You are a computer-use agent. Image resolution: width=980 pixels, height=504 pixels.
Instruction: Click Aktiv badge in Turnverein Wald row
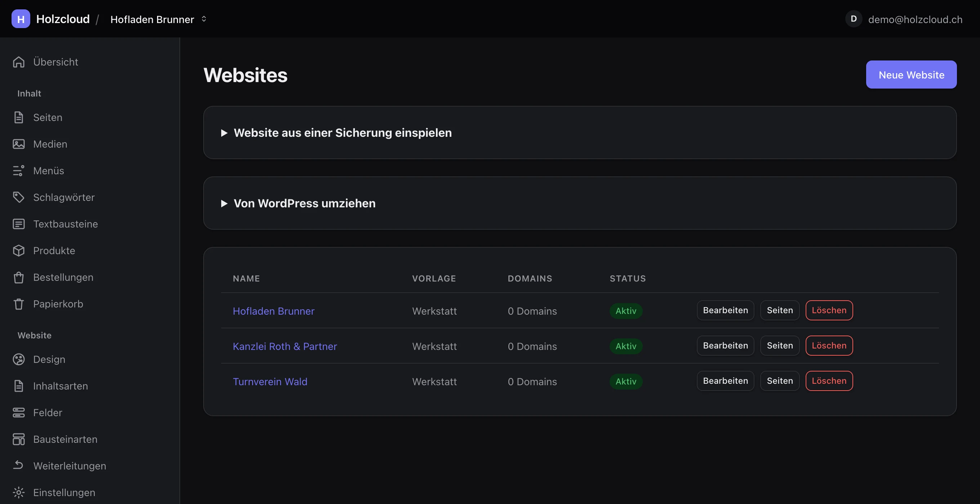pyautogui.click(x=626, y=382)
